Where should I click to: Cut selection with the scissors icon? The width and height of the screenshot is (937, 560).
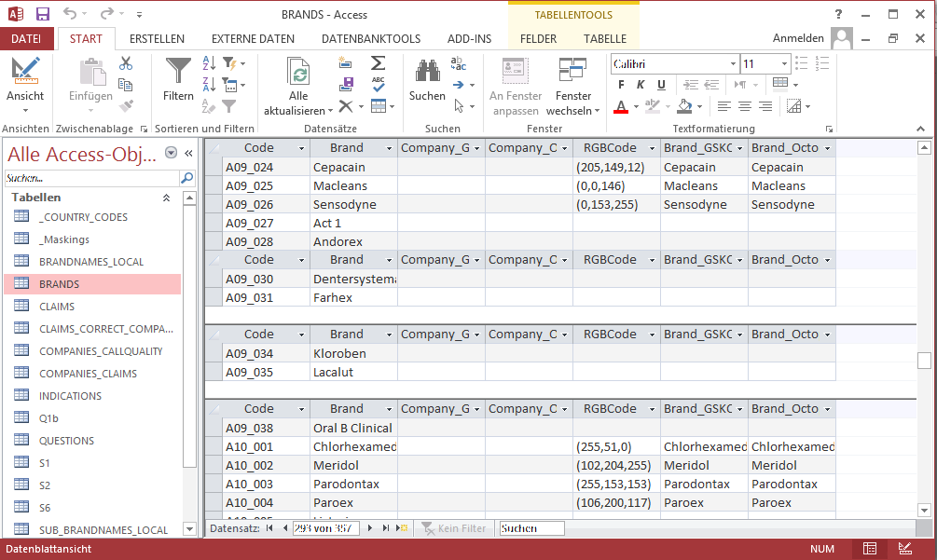point(126,63)
